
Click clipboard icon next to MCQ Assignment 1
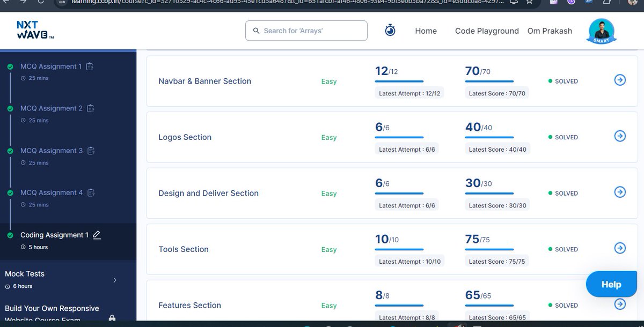(90, 66)
